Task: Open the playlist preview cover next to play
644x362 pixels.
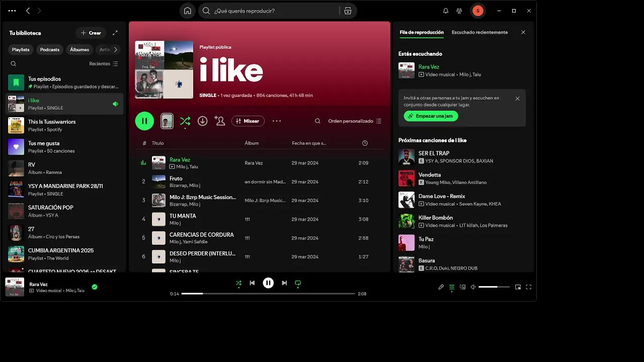Action: (167, 121)
